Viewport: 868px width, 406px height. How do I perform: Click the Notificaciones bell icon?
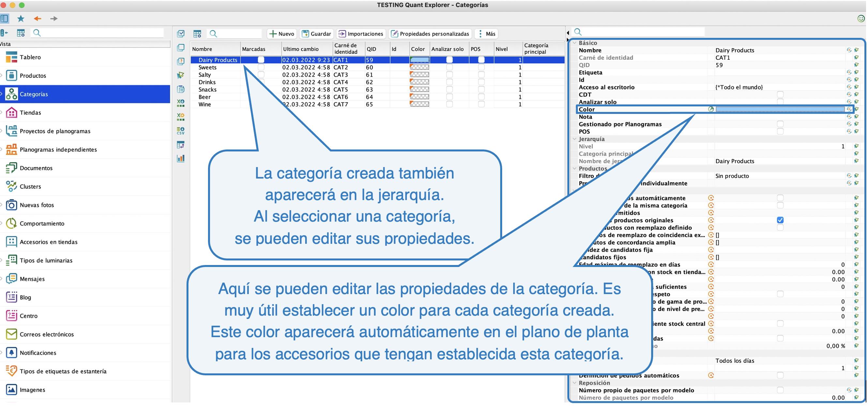(11, 352)
